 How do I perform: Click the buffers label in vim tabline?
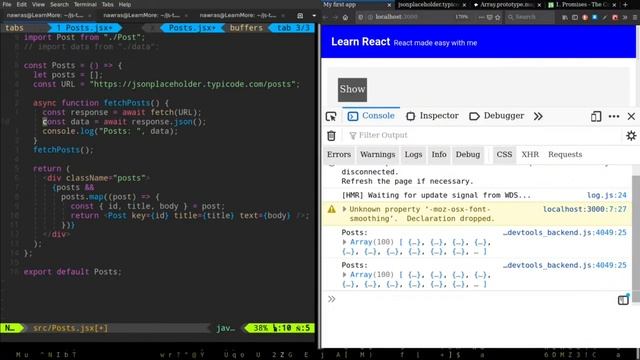point(246,28)
